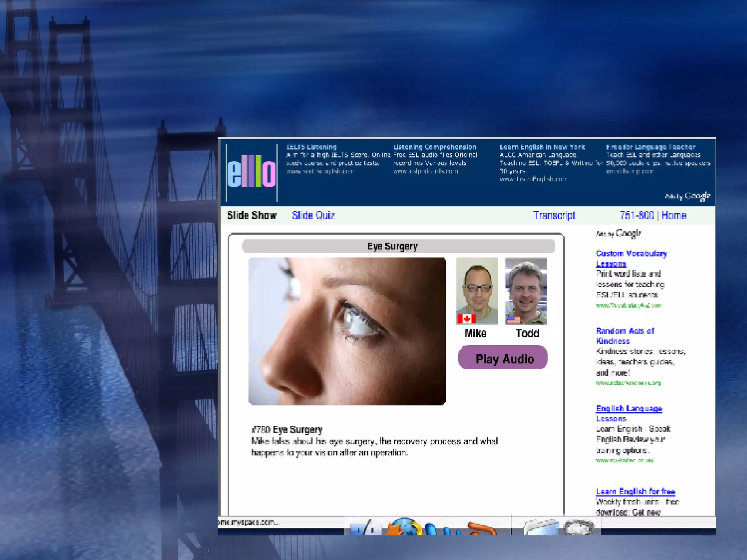Image resolution: width=747 pixels, height=560 pixels.
Task: Click the Canadian flag under Mike's photo
Action: coord(467,319)
